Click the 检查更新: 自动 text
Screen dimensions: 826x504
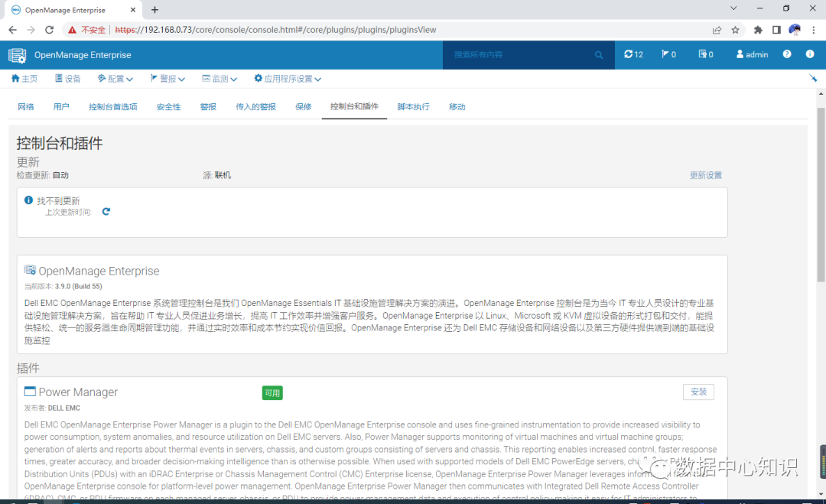(43, 175)
